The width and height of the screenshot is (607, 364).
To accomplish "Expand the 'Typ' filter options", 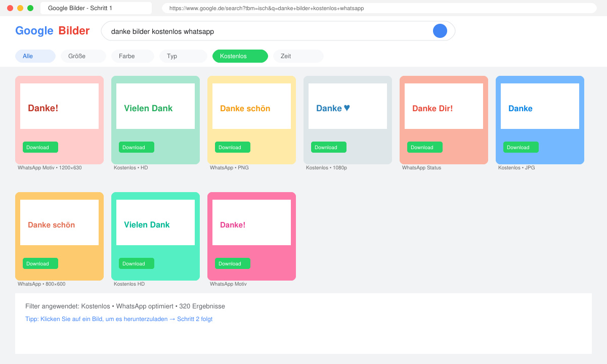I will pyautogui.click(x=183, y=56).
